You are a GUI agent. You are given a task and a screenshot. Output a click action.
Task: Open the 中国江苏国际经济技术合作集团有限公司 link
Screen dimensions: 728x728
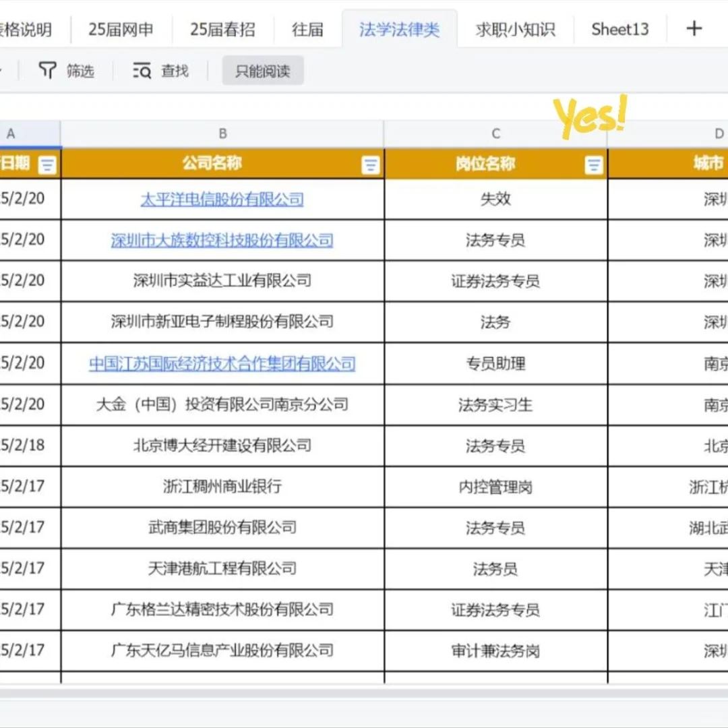(222, 363)
